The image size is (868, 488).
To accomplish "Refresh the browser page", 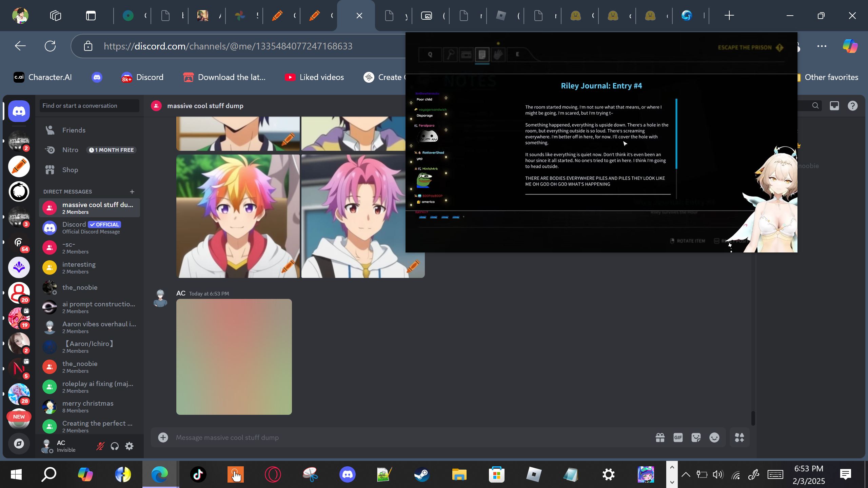I will pyautogui.click(x=50, y=46).
